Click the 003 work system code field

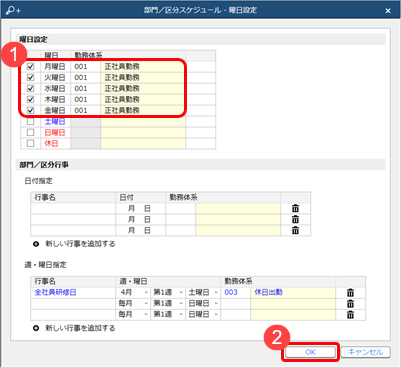[235, 292]
